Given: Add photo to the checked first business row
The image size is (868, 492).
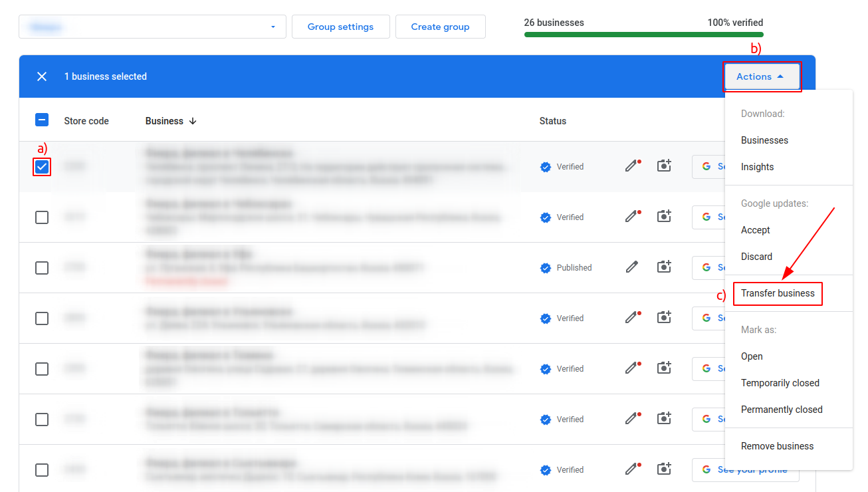Looking at the screenshot, I should (x=664, y=166).
